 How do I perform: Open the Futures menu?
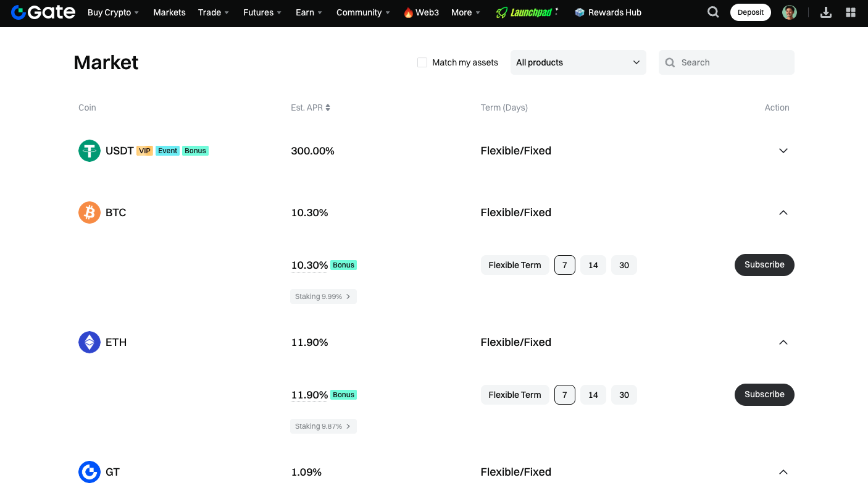click(x=262, y=12)
